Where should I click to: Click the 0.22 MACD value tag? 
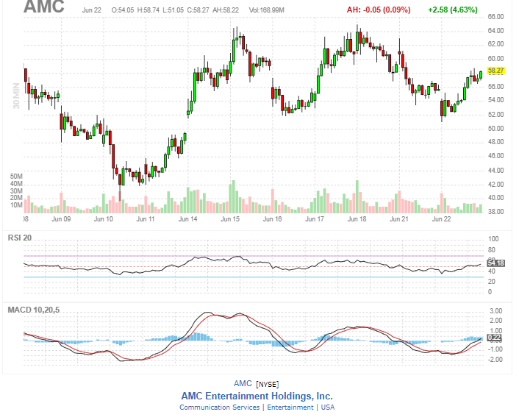point(494,338)
